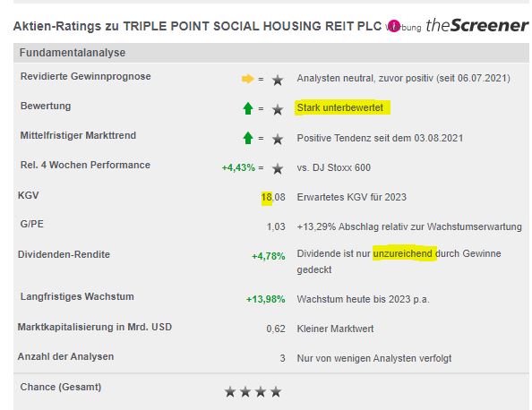Click the Aktien-Ratings zu TRIPLE POINT heading
This screenshot has height=410, width=532.
coord(197,26)
